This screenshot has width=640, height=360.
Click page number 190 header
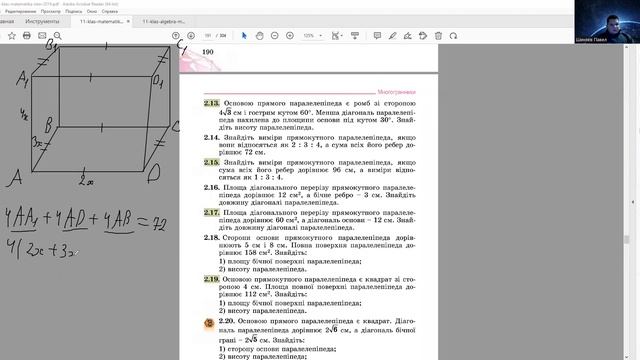click(x=208, y=52)
